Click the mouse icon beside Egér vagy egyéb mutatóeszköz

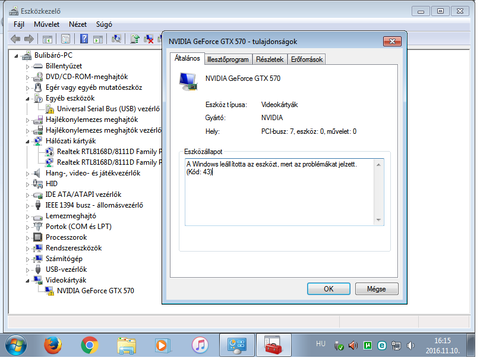click(x=38, y=88)
